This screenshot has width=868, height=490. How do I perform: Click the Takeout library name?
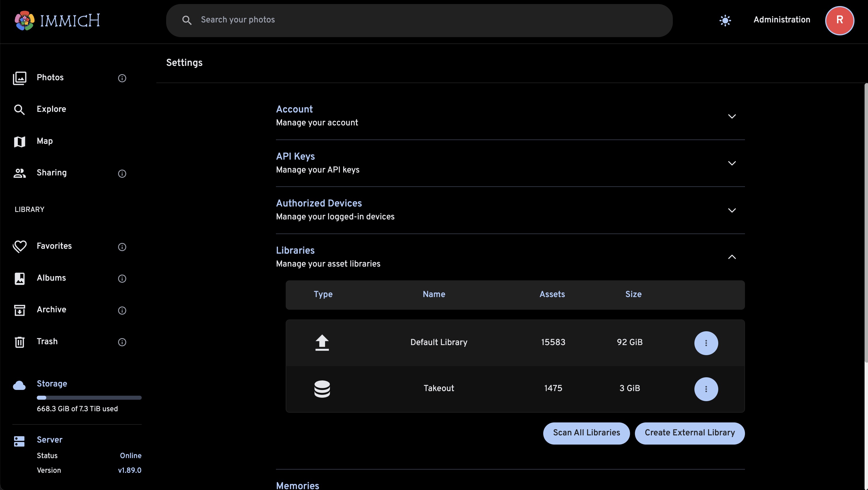[439, 388]
